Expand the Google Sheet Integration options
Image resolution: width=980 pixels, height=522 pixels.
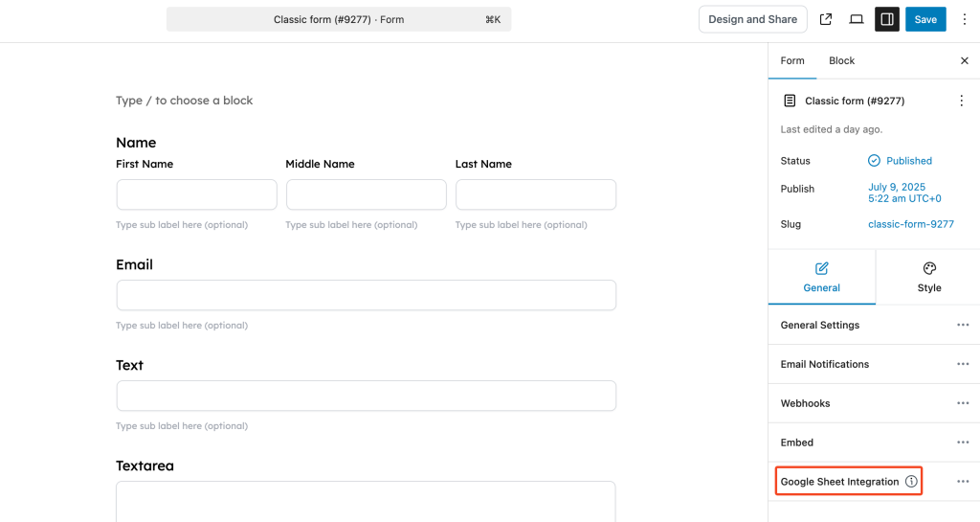tap(963, 482)
